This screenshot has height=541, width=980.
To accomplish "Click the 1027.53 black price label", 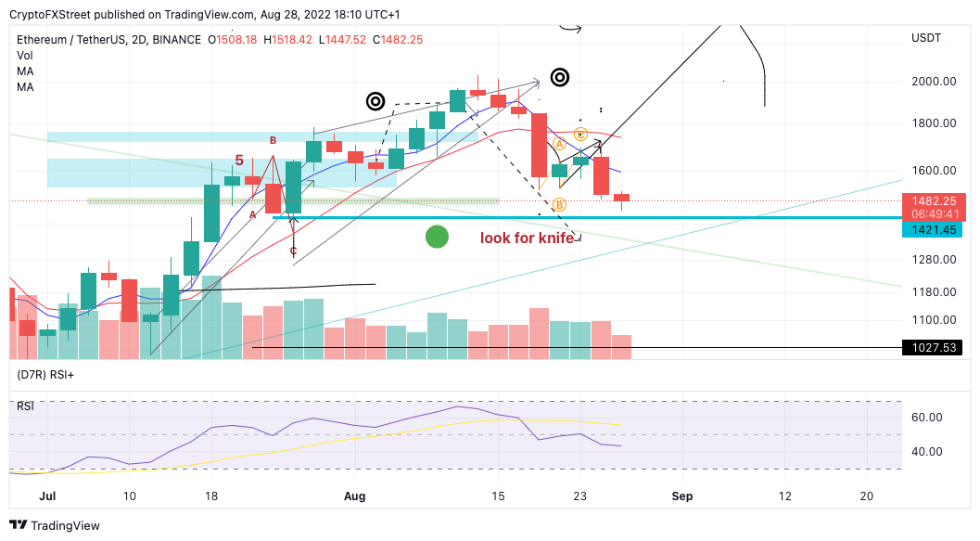I will click(x=933, y=348).
